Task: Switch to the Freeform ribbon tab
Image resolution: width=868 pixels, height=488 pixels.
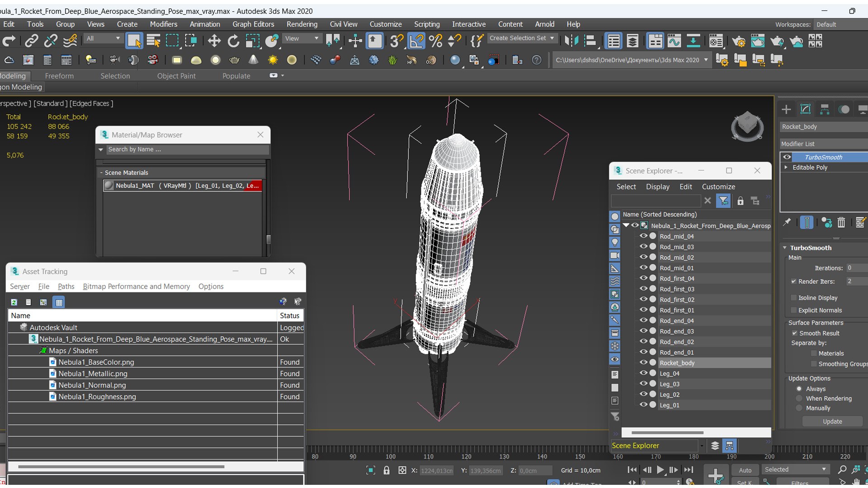Action: (59, 76)
